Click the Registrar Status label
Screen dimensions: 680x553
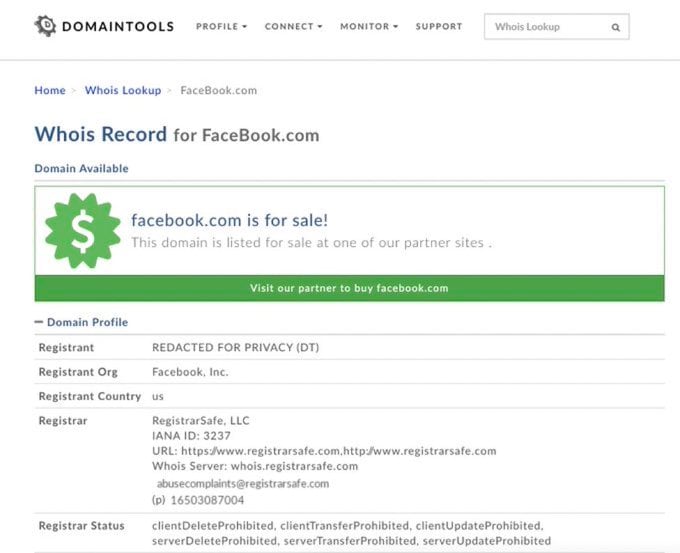coord(82,526)
